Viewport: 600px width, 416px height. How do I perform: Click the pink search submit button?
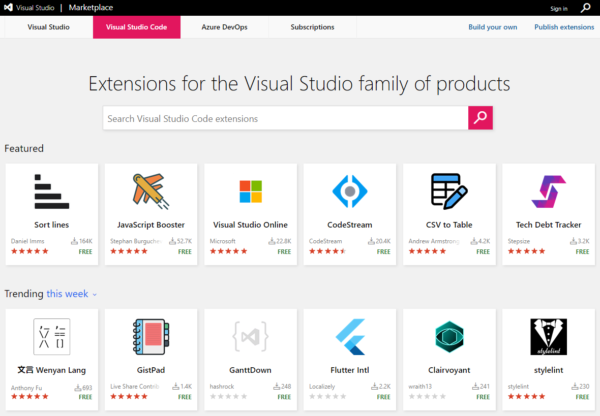[480, 118]
